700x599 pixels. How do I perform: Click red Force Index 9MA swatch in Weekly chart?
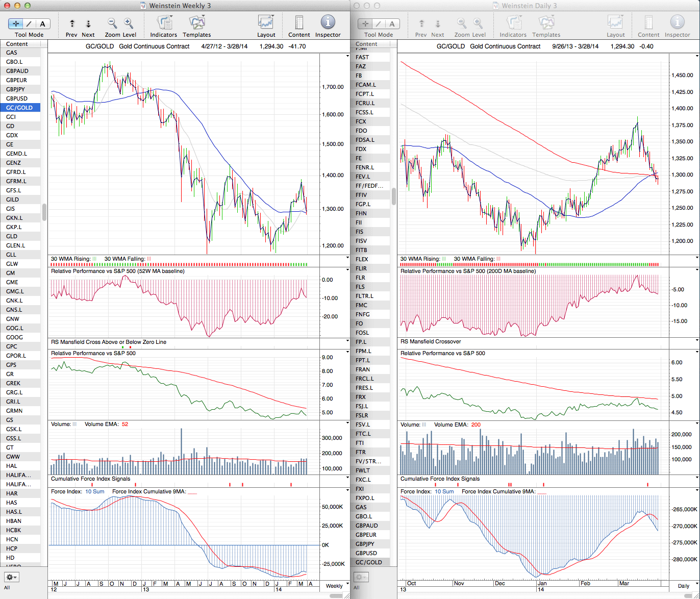(192, 492)
